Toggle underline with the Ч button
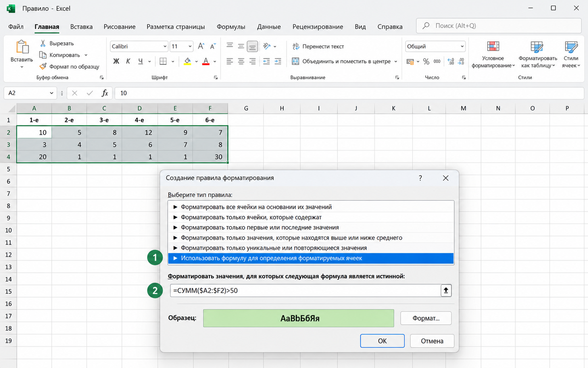 140,61
